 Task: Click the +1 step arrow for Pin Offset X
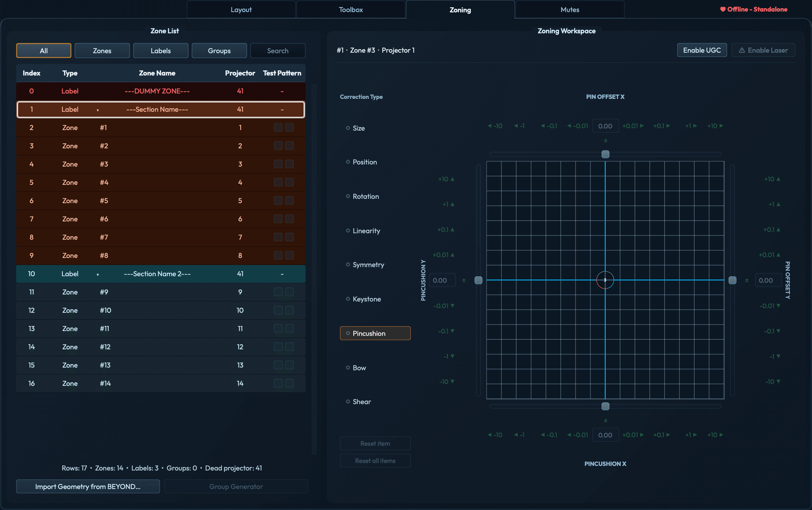pos(691,126)
